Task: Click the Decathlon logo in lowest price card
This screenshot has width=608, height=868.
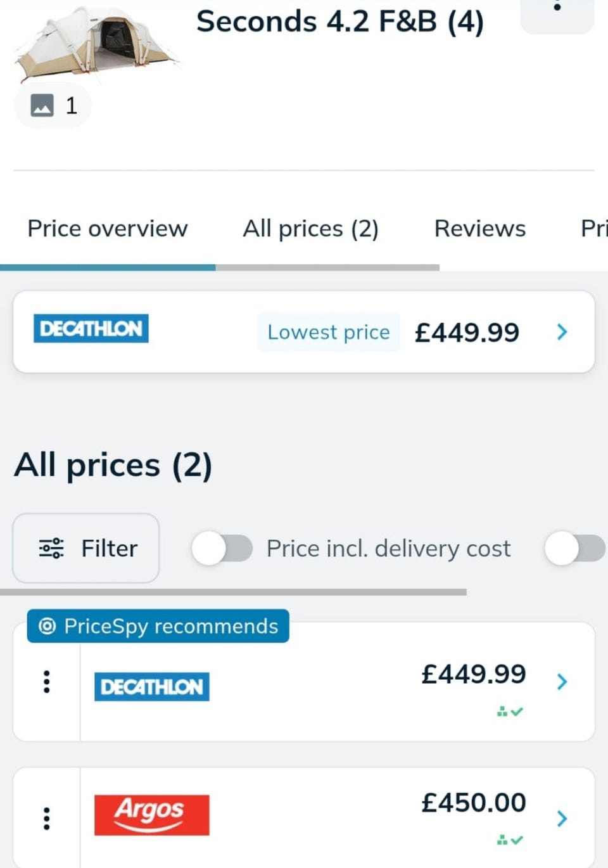Action: [91, 329]
